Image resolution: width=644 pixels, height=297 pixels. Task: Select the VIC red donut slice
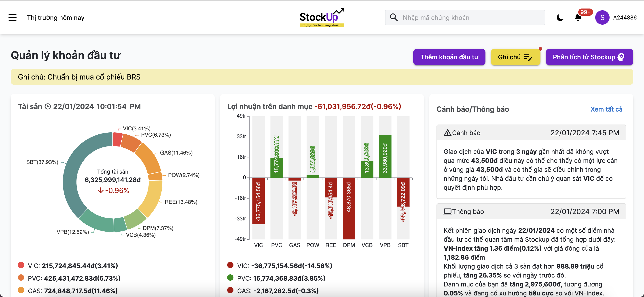[x=117, y=140]
